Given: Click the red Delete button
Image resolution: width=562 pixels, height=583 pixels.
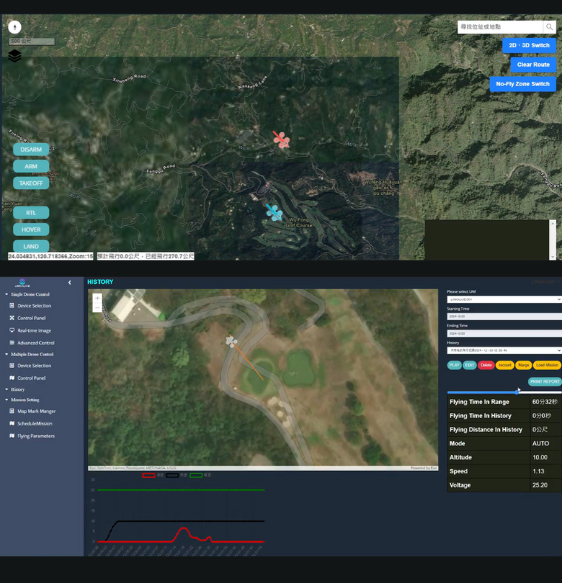Looking at the screenshot, I should pyautogui.click(x=486, y=365).
